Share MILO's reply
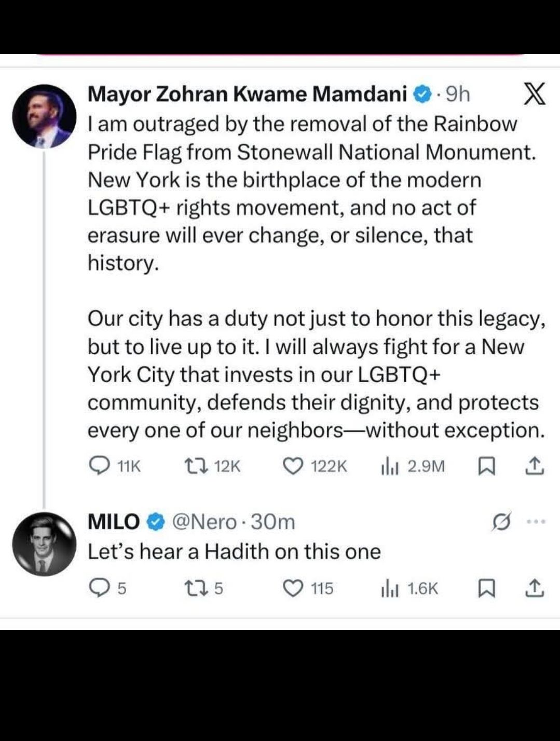The width and height of the screenshot is (560, 741). pyautogui.click(x=535, y=588)
